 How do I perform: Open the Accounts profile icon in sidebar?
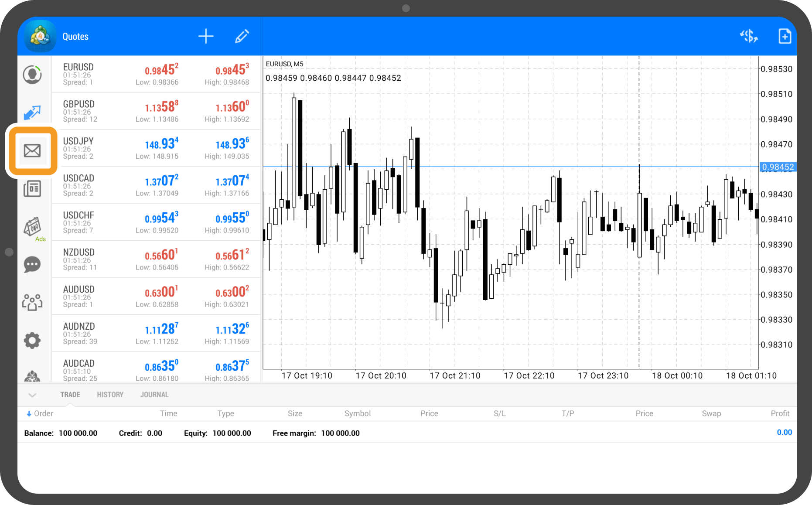tap(32, 75)
